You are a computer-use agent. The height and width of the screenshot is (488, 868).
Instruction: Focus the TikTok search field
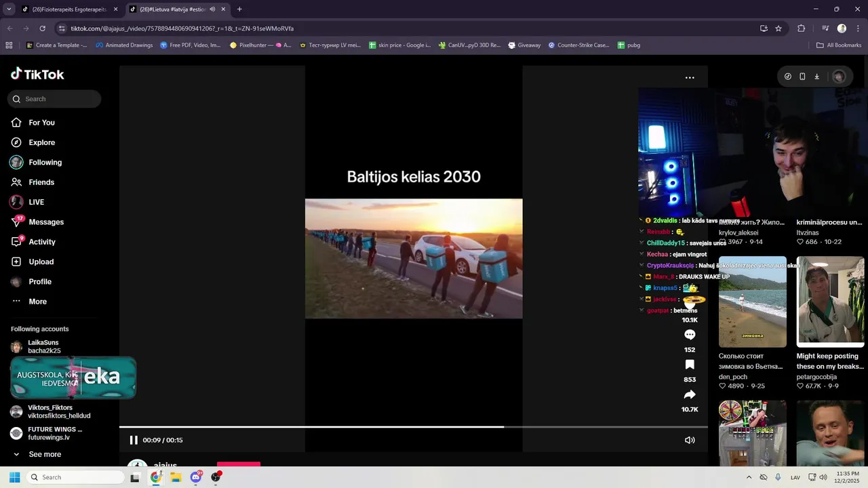[54, 99]
